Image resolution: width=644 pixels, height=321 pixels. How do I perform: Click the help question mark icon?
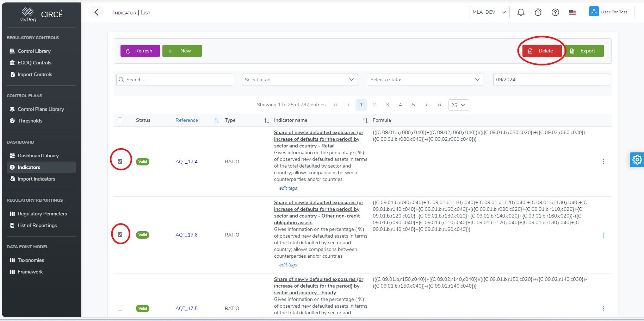click(x=555, y=12)
